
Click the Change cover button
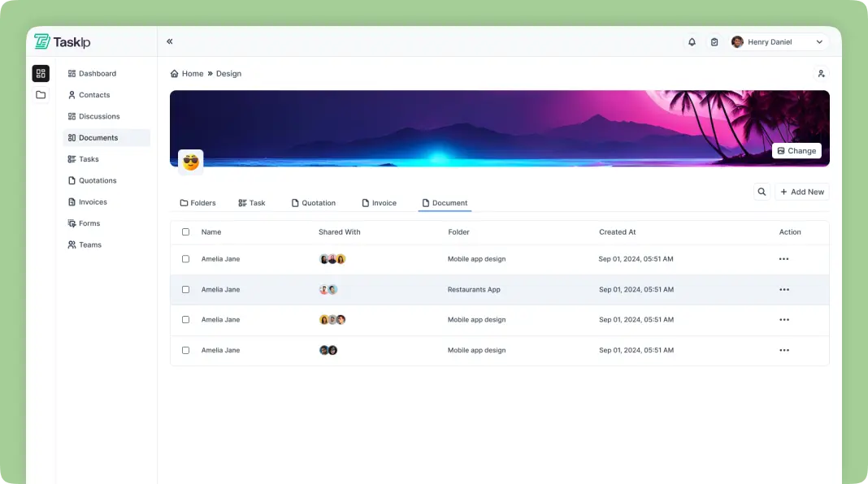coord(796,150)
